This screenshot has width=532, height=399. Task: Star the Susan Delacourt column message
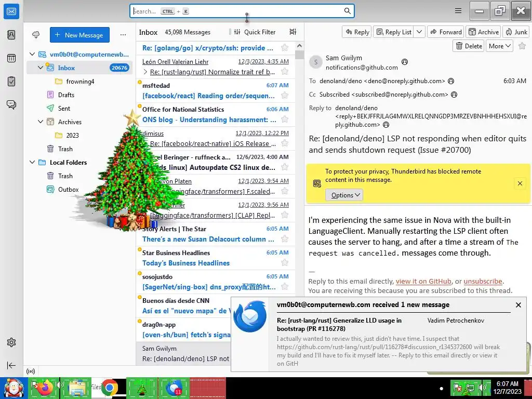point(285,239)
